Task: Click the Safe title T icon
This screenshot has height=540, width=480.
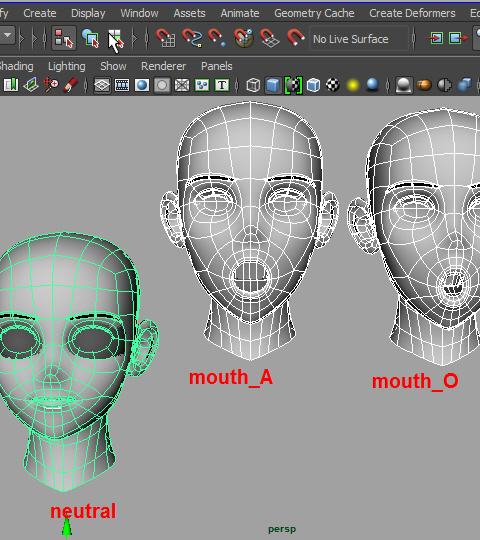Action: point(222,85)
